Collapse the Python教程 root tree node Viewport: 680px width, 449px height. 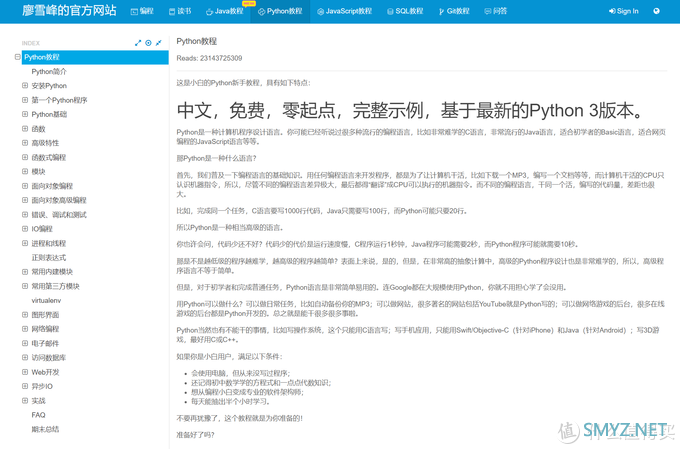tap(17, 57)
